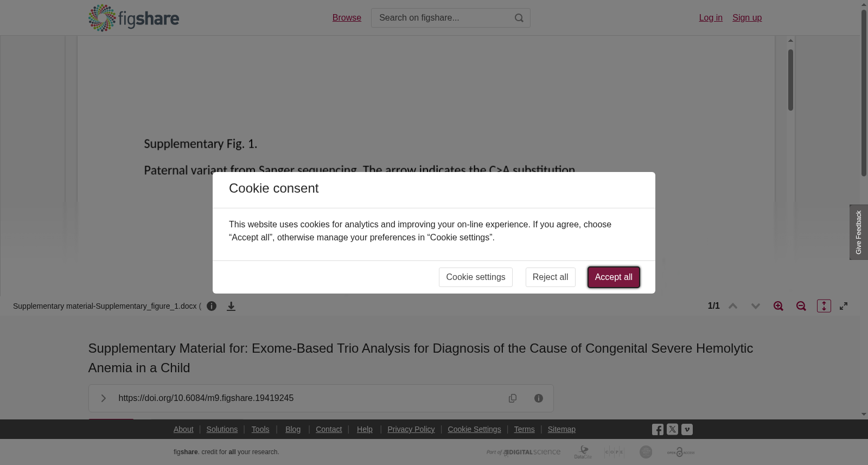Open Cookie Settings in footer
This screenshot has height=465, width=868.
(x=474, y=429)
